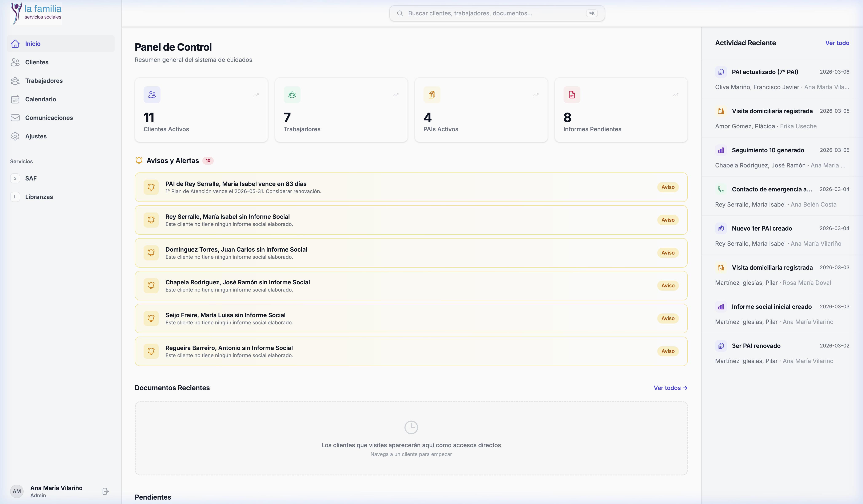This screenshot has width=863, height=504.
Task: Open Clientes in the sidebar
Action: coord(37,62)
